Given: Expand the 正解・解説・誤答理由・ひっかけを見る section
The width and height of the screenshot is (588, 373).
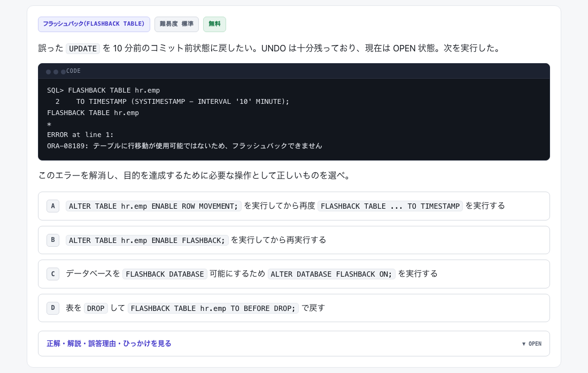Looking at the screenshot, I should point(293,344).
